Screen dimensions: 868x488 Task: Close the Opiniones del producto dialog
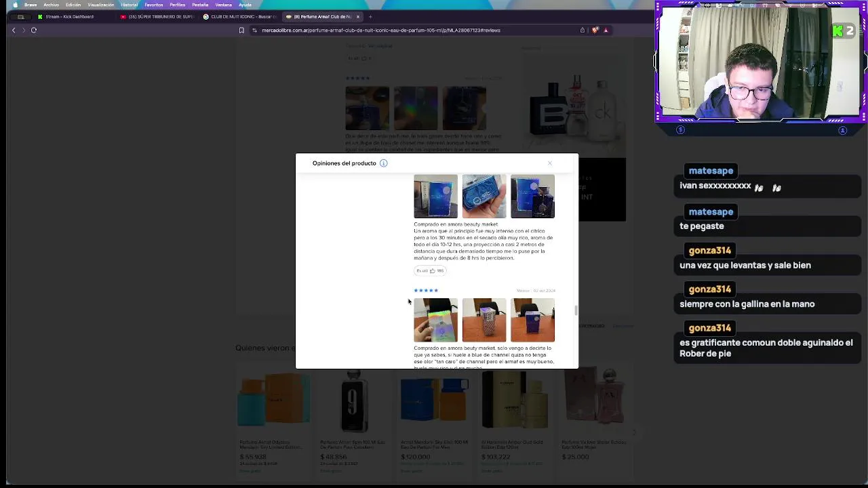(x=550, y=163)
